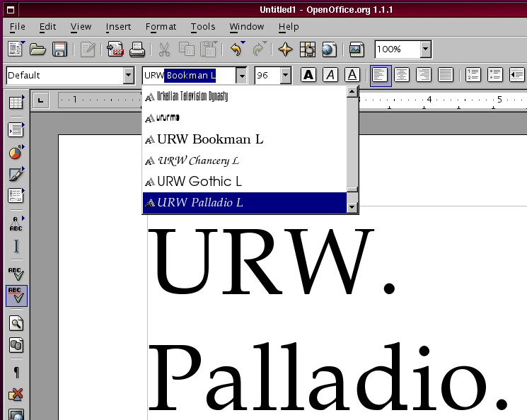Click the New document icon

[x=16, y=49]
